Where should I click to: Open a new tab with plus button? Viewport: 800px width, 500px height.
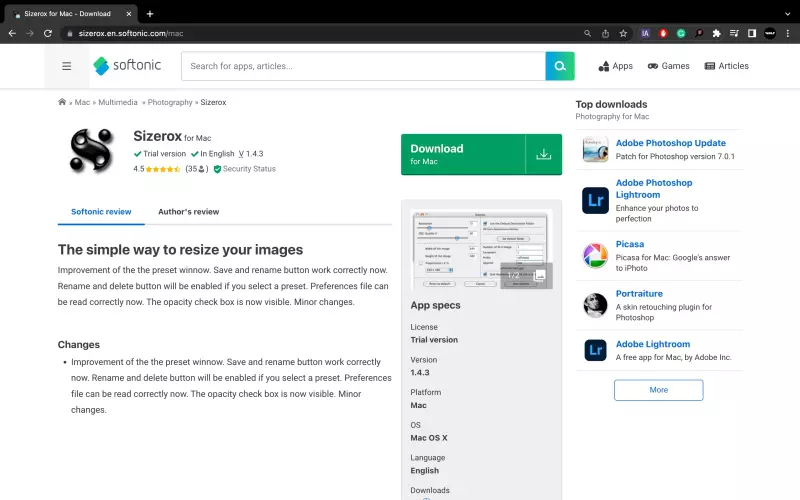pos(149,14)
